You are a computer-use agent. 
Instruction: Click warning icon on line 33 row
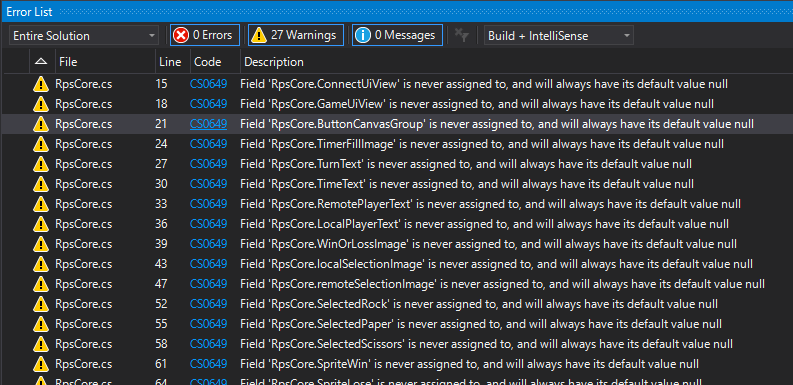tap(41, 204)
